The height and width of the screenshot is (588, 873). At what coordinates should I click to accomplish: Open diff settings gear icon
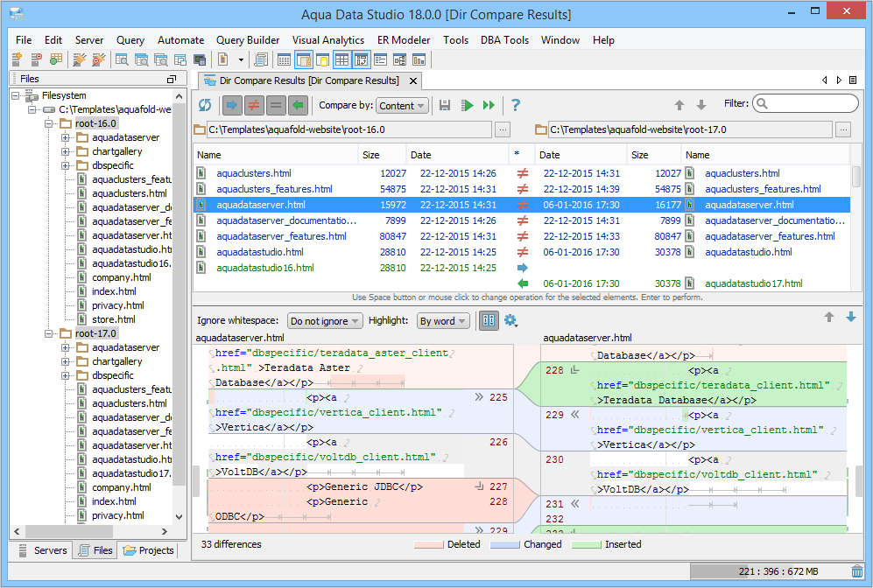(x=510, y=321)
